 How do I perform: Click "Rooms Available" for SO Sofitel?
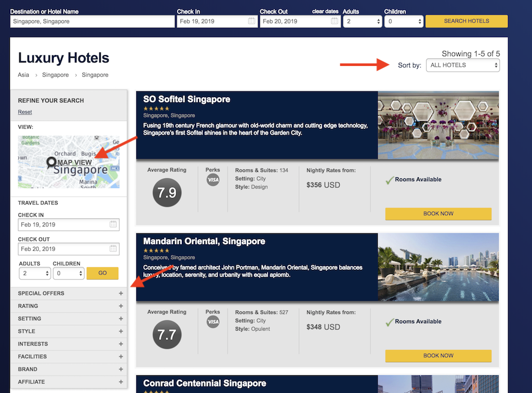[x=418, y=179]
